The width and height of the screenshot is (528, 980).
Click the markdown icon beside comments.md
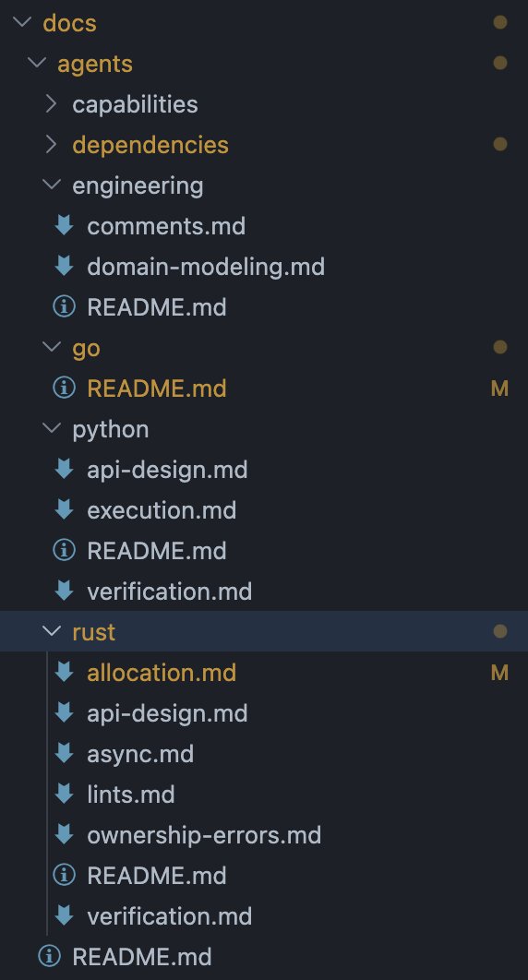pyautogui.click(x=64, y=226)
